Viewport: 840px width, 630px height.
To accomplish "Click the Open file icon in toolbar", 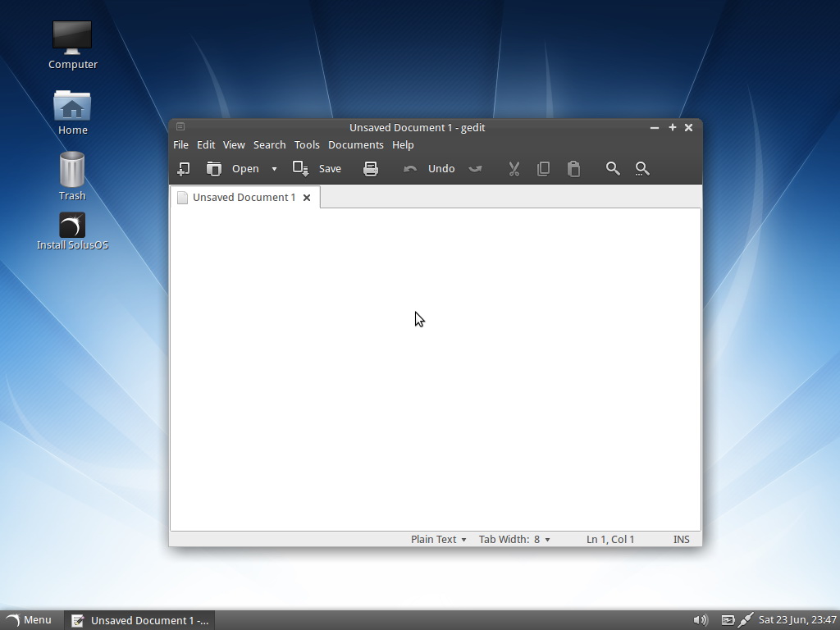I will point(214,169).
